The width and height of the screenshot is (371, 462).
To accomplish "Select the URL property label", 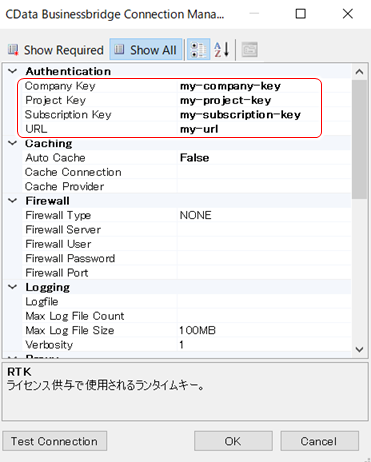I will [x=36, y=129].
